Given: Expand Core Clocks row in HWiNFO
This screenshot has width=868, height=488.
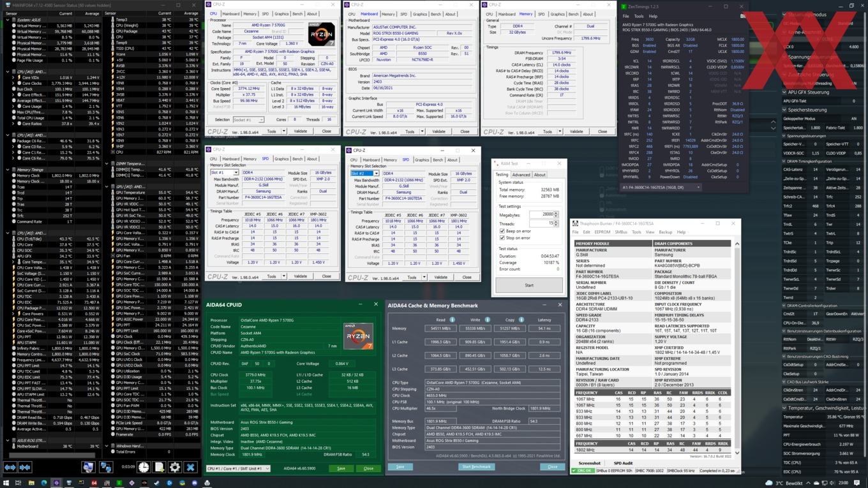Looking at the screenshot, I should (x=13, y=83).
